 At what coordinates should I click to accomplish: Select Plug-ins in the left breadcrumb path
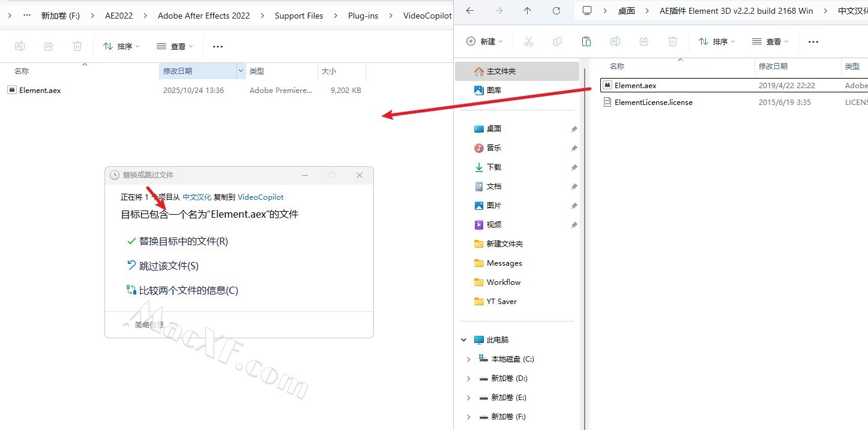tap(363, 16)
